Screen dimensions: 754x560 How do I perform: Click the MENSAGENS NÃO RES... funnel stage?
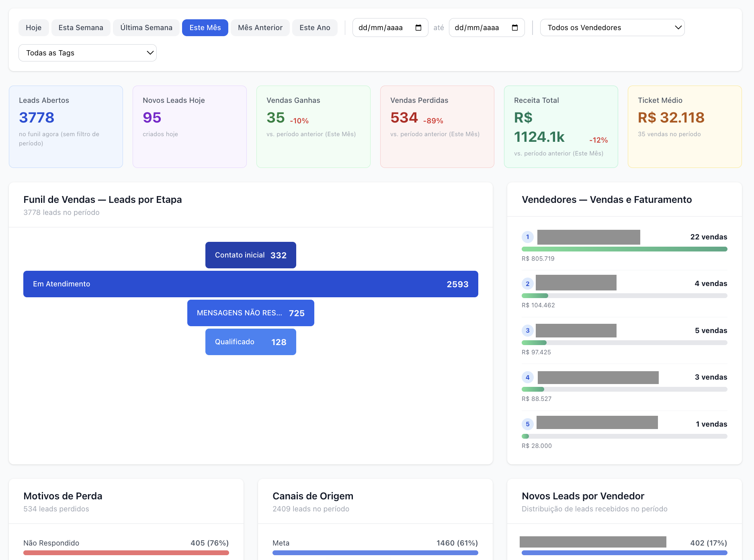pos(251,313)
